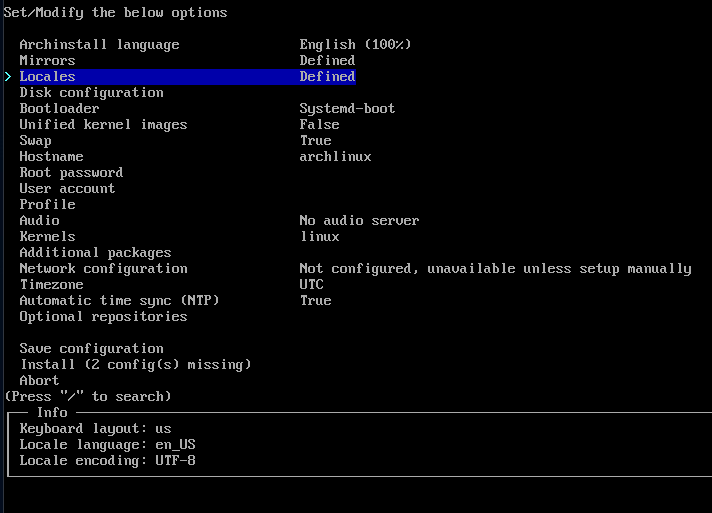Screen dimensions: 712x513
Task: Choose the Bootloader option
Action: 59,109
